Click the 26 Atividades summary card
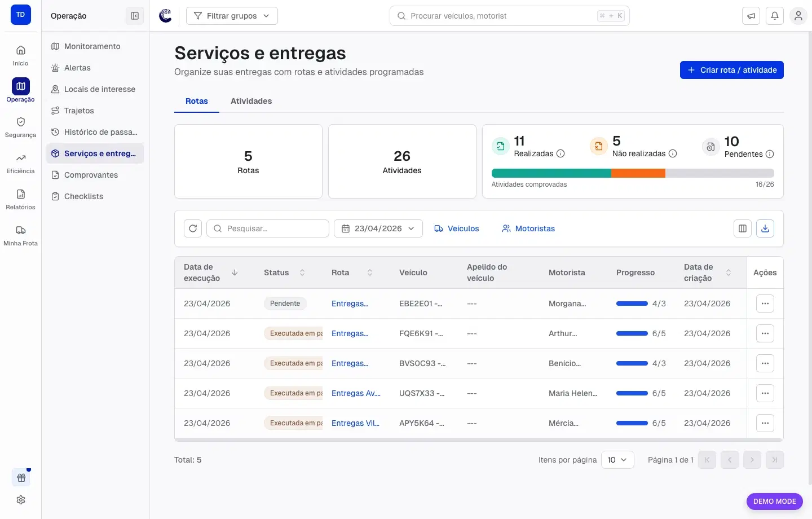812x519 pixels. (x=402, y=161)
